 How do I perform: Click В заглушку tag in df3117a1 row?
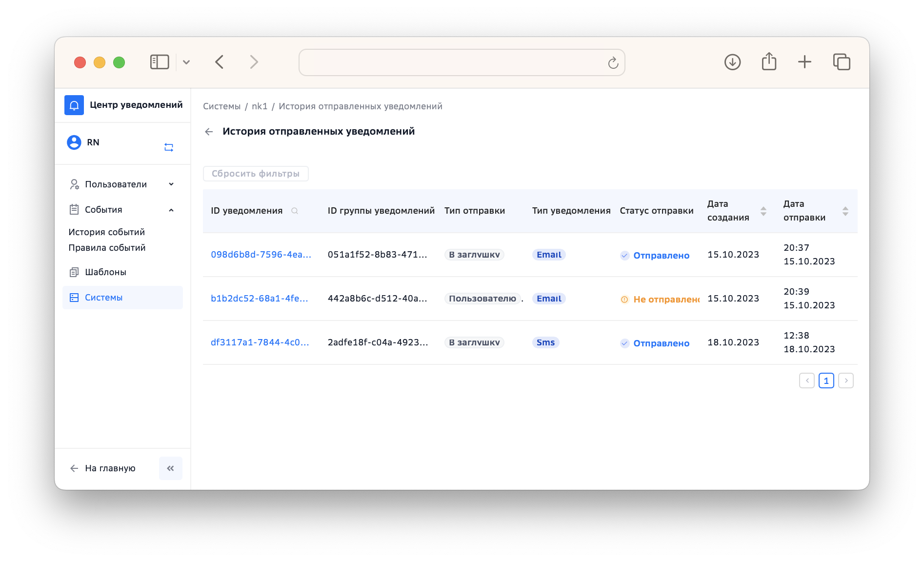point(474,342)
